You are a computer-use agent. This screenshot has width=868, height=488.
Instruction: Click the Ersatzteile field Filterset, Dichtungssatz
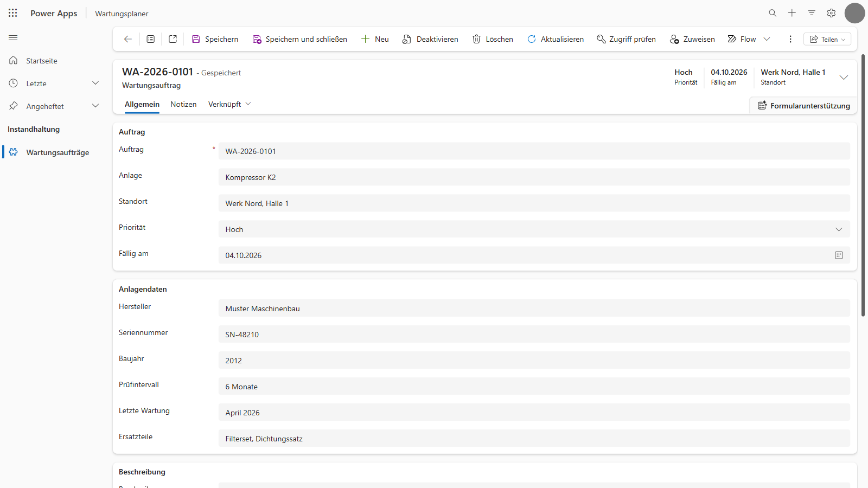pos(534,439)
